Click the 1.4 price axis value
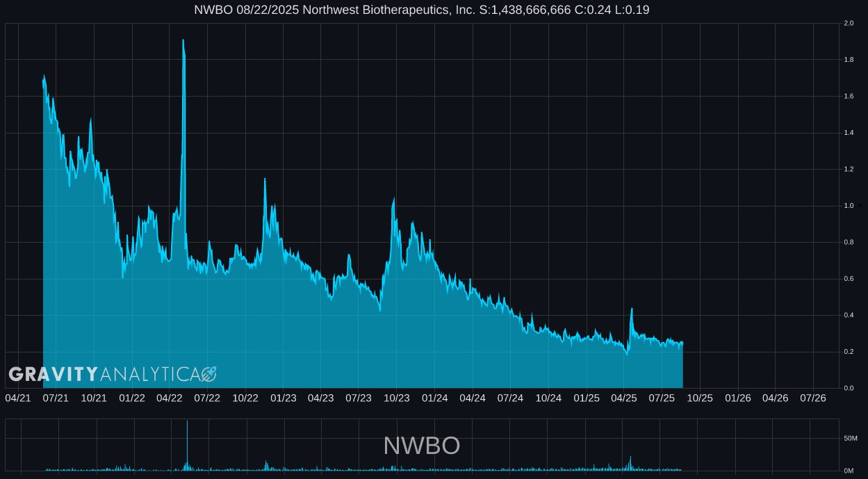This screenshot has width=868, height=479. click(848, 133)
